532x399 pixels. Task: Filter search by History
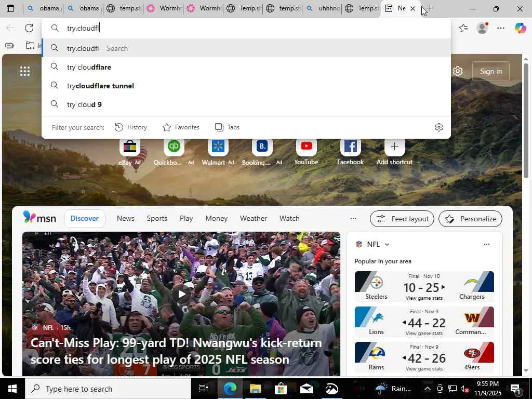pos(131,127)
